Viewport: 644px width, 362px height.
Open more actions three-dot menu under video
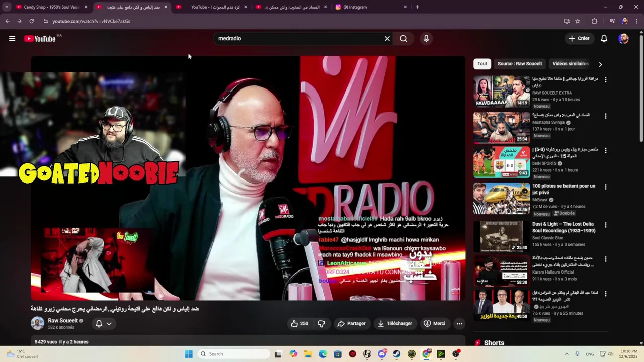459,324
